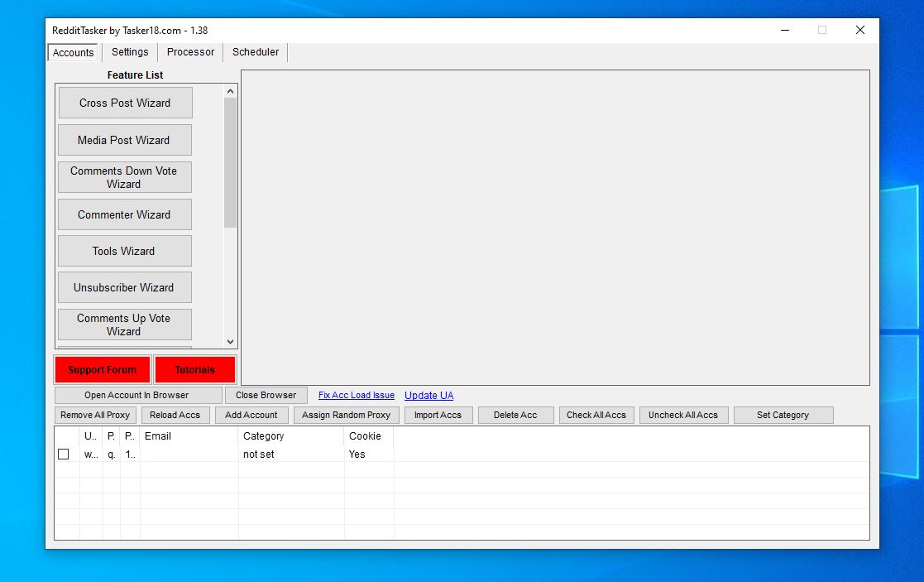924x582 pixels.
Task: Open the Media Post Wizard
Action: [125, 140]
